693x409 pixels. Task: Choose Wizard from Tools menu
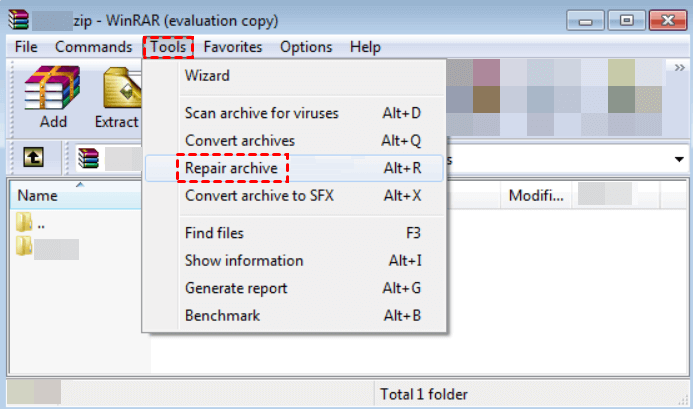coord(294,76)
